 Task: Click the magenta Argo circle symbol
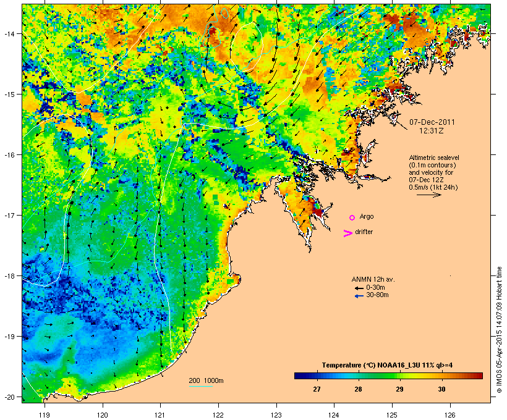(352, 218)
